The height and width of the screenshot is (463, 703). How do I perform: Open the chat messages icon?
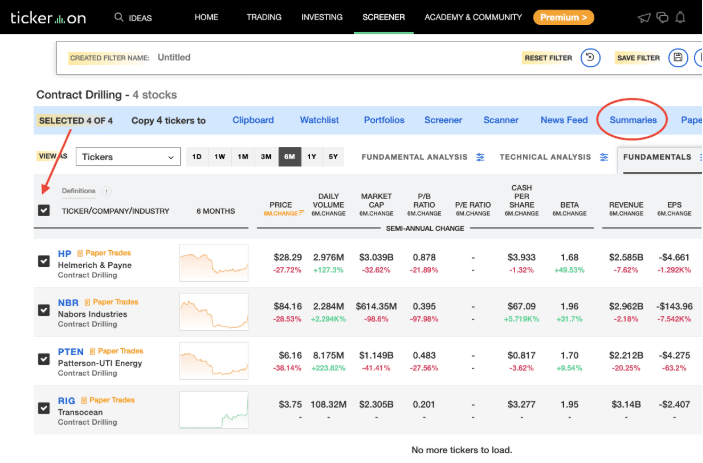pyautogui.click(x=662, y=17)
